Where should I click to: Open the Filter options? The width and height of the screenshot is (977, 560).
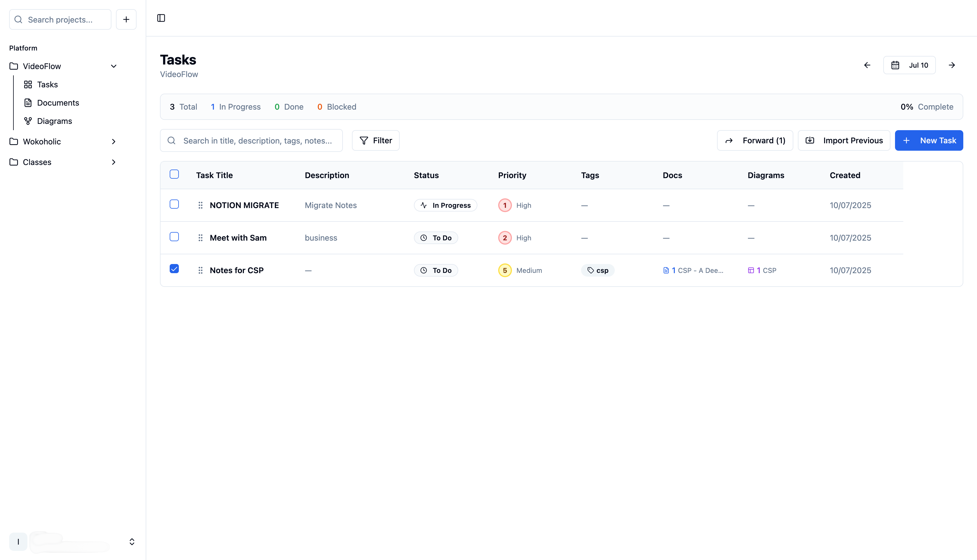pos(375,140)
